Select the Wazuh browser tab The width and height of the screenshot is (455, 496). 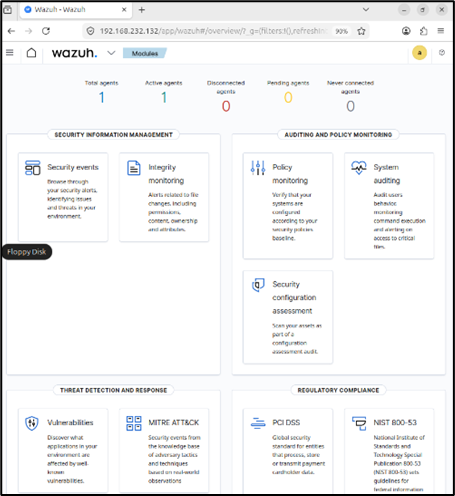[x=76, y=10]
